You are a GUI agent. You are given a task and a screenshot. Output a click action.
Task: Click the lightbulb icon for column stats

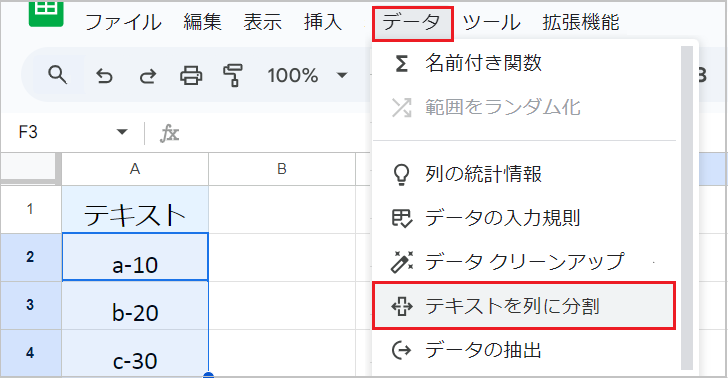pos(401,175)
